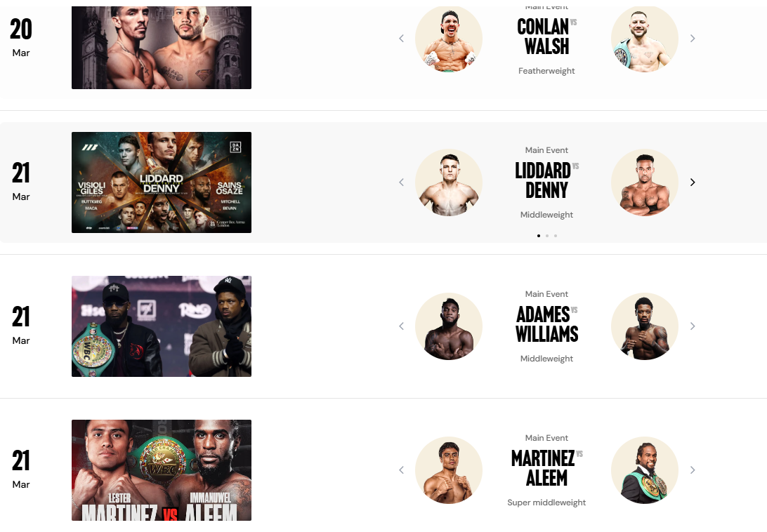The height and width of the screenshot is (532, 767).
Task: Select second carousel dot under Liddard Denny
Action: (x=547, y=236)
